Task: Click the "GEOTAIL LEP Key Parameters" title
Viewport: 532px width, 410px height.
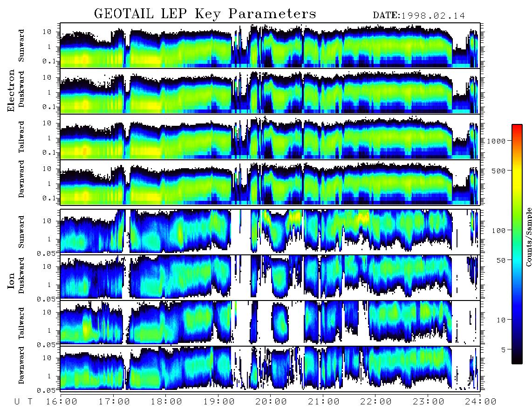Action: coord(205,14)
